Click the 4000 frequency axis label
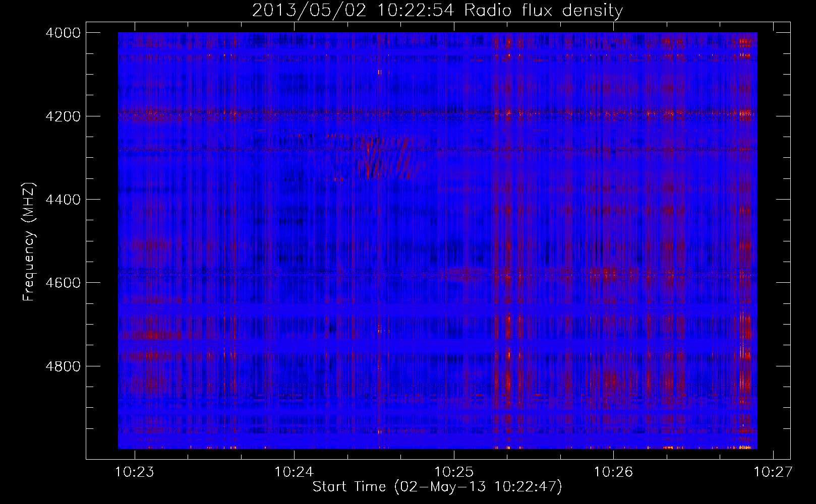The height and width of the screenshot is (504, 816). click(63, 33)
